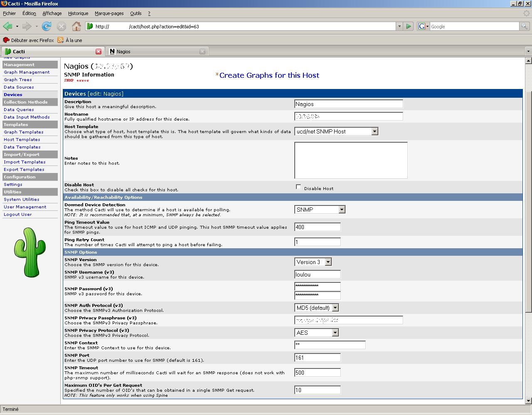The width and height of the screenshot is (532, 415).
Task: Close the Nagios tab
Action: 202,52
